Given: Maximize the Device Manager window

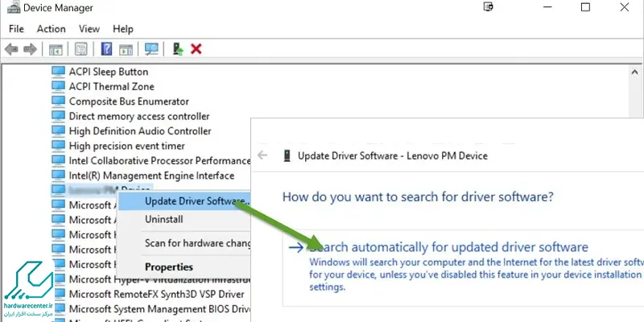Looking at the screenshot, I should click(x=586, y=7).
